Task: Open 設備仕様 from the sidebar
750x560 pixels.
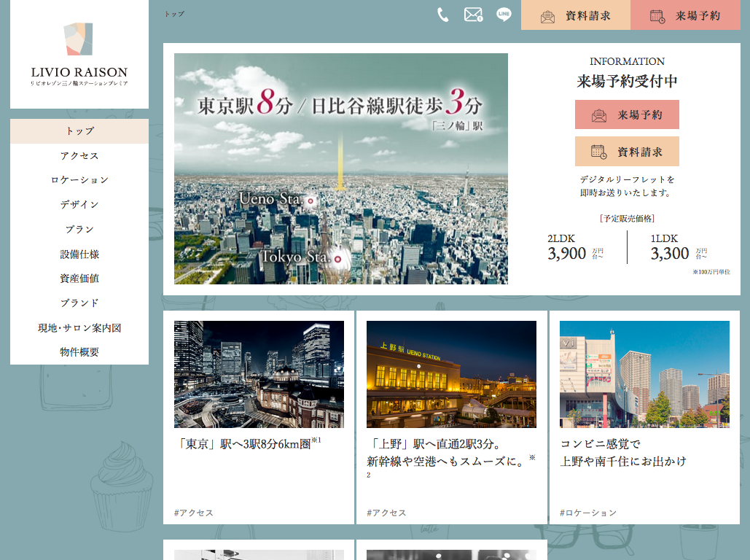Action: coord(79,254)
